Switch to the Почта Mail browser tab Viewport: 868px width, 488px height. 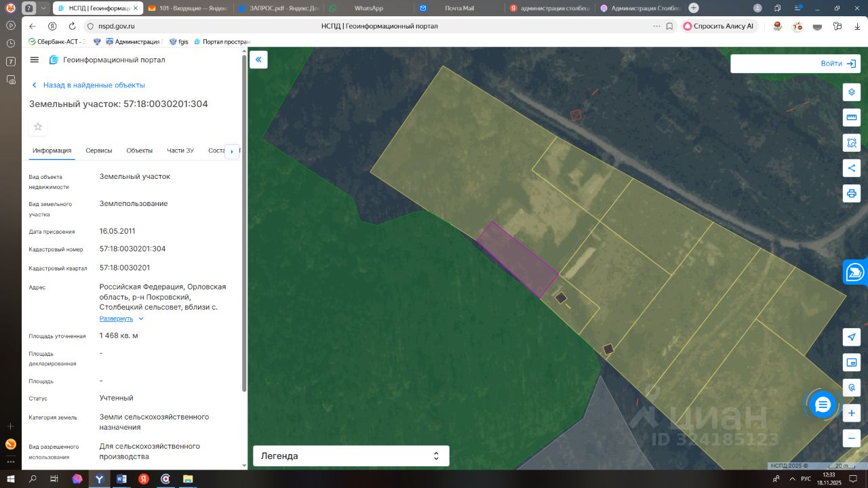coord(459,8)
